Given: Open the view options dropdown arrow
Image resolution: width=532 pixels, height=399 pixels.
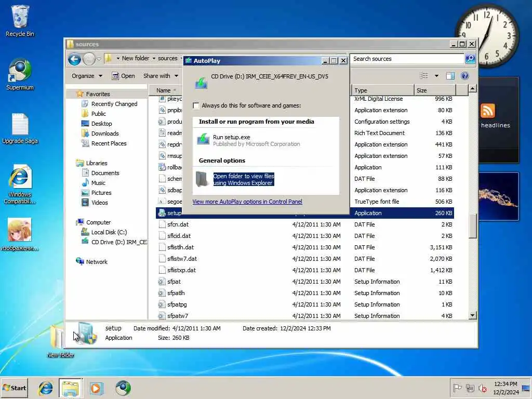Looking at the screenshot, I should [x=436, y=76].
